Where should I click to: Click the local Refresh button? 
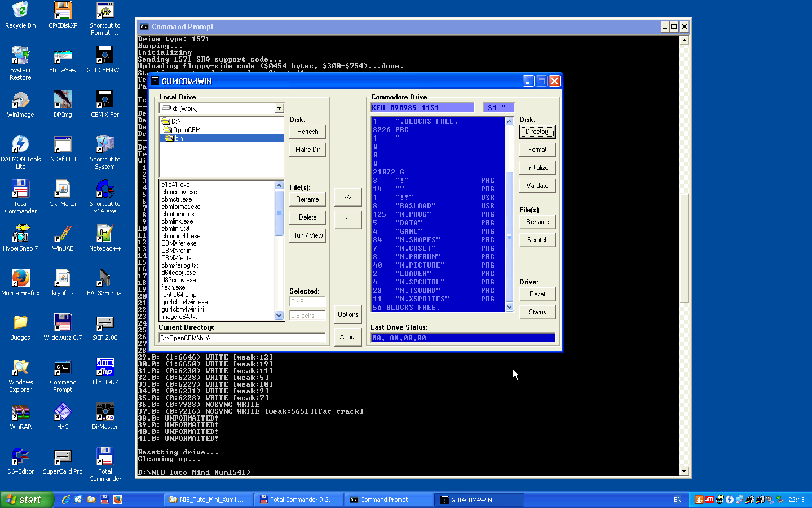click(307, 132)
